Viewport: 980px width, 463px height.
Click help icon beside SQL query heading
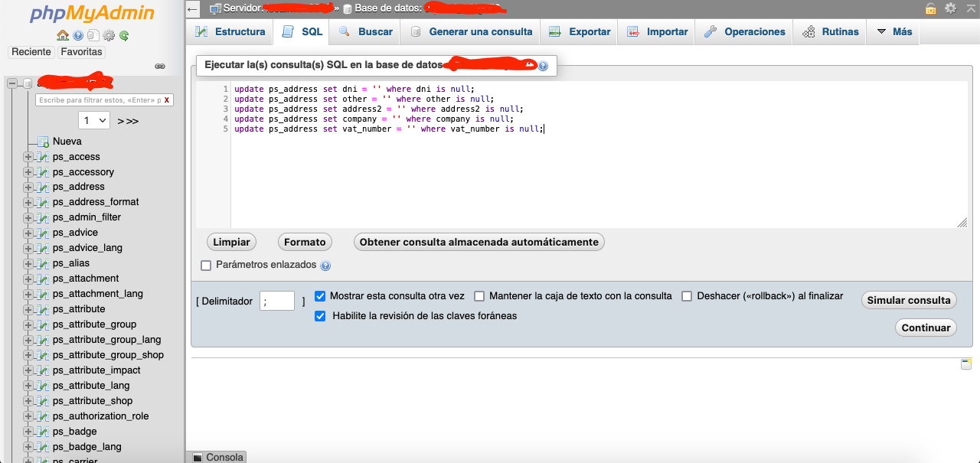pos(543,66)
